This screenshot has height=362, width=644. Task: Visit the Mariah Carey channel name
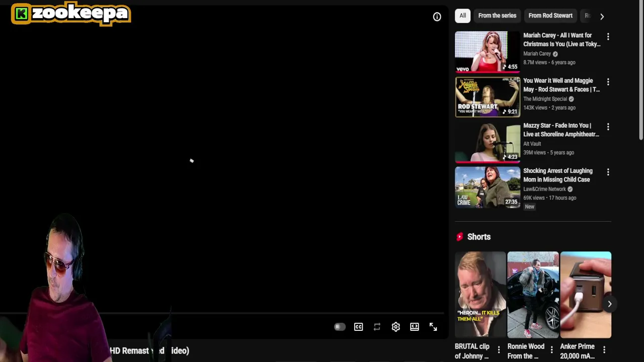click(x=537, y=54)
